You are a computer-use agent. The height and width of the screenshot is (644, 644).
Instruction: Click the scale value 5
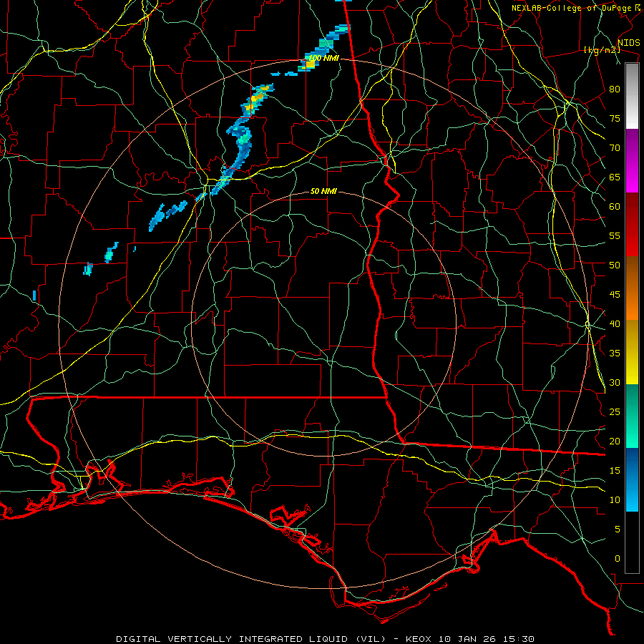click(618, 529)
